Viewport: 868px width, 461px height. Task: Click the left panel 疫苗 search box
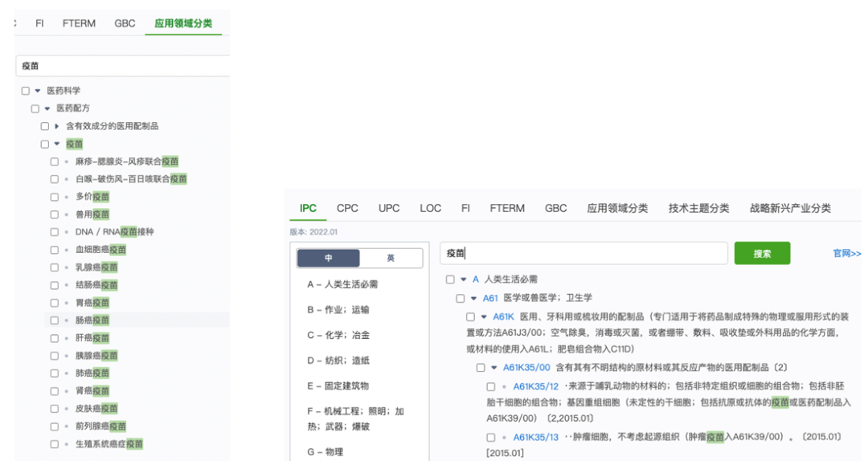[121, 66]
